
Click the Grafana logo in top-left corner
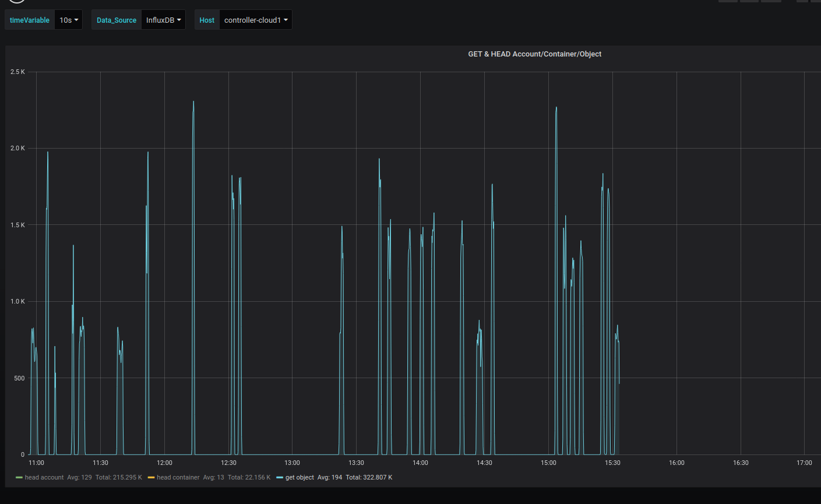click(x=16, y=1)
